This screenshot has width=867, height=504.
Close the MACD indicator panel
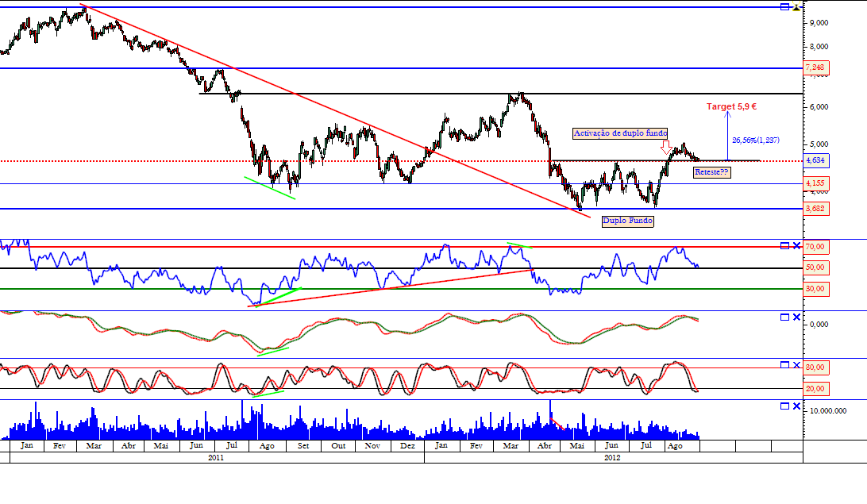[797, 317]
